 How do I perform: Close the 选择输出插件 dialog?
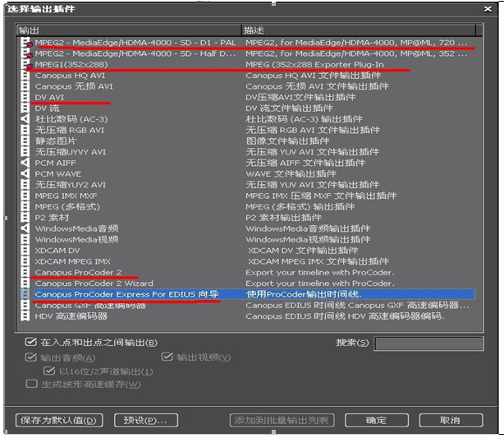488,9
